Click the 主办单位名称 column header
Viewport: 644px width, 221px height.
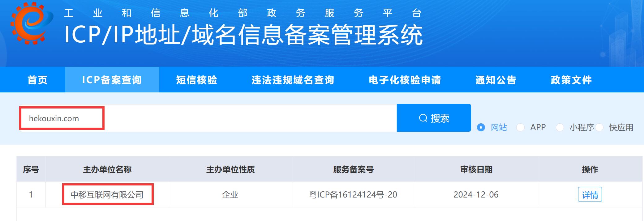coord(107,169)
